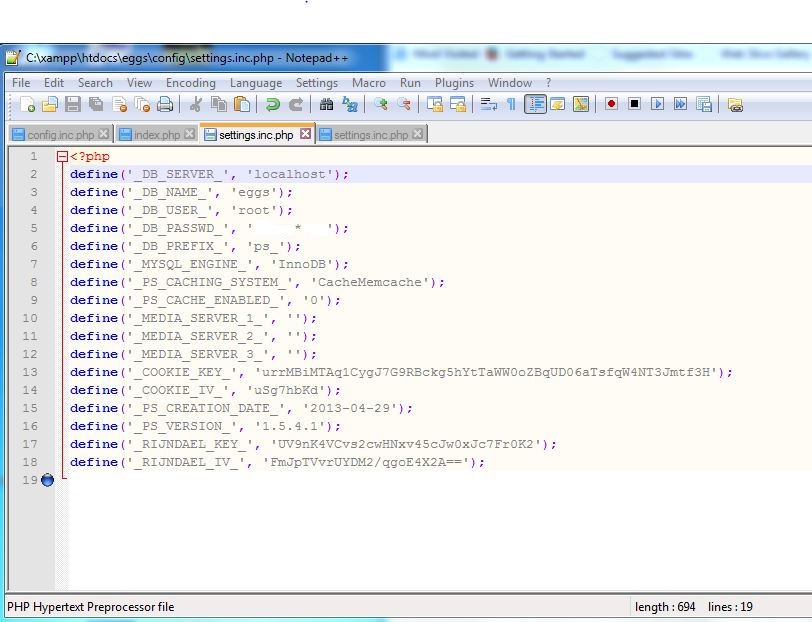
Task: Start macro recording with the red dot
Action: [612, 104]
